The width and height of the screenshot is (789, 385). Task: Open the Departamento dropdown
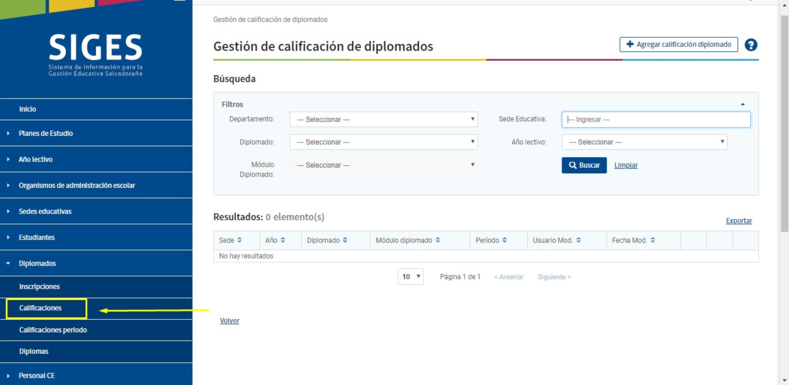click(x=383, y=119)
